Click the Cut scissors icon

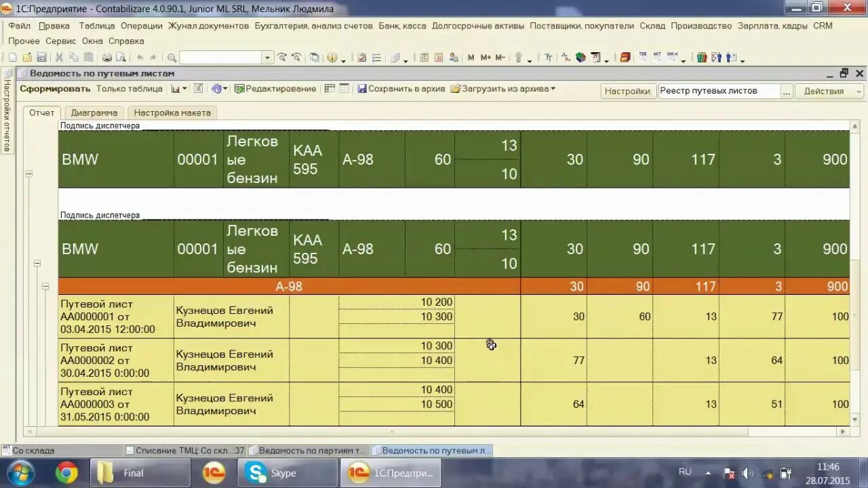pyautogui.click(x=59, y=58)
